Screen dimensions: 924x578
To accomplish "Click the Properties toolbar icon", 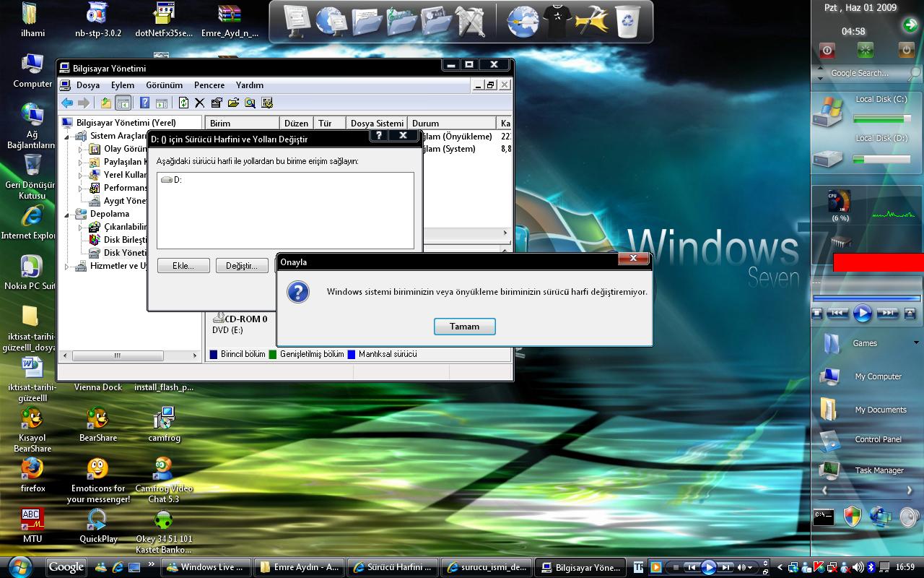I will 217,103.
